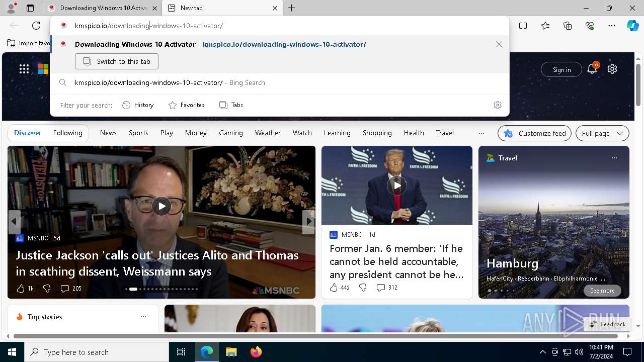Play the Justice Jackson video

pyautogui.click(x=162, y=206)
